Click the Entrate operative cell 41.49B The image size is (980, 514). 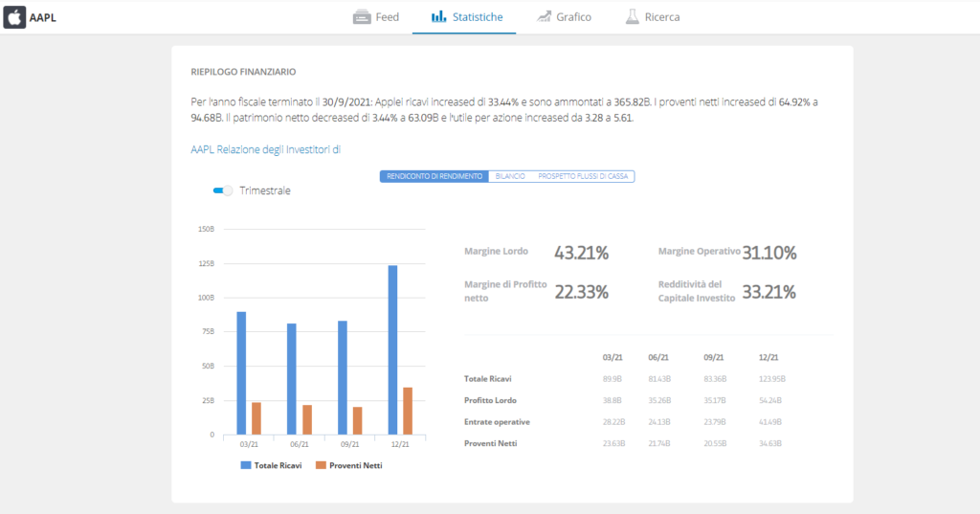770,422
